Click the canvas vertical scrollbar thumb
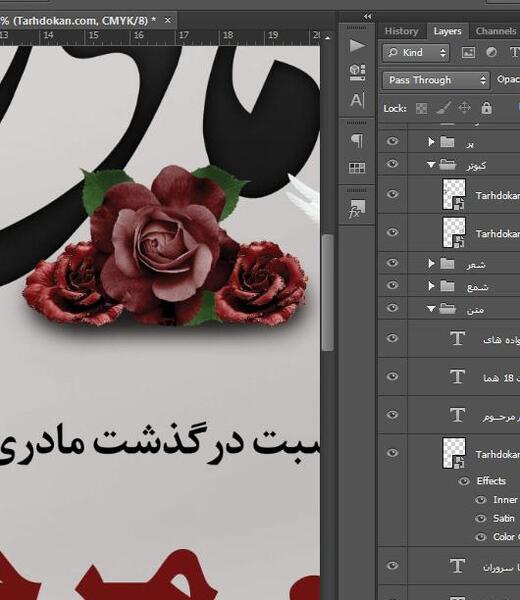Viewport: 520px width, 600px height. point(328,293)
